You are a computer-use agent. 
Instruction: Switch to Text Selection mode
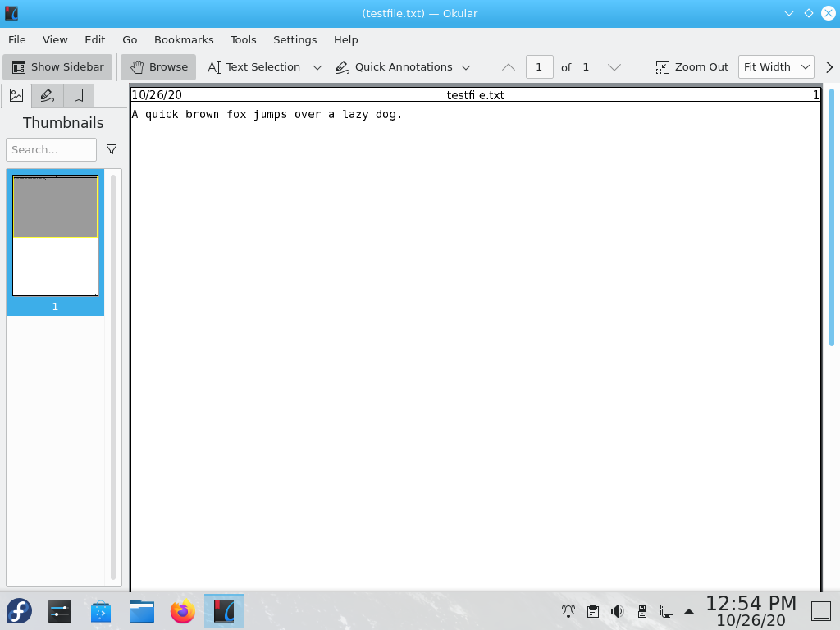[x=254, y=67]
